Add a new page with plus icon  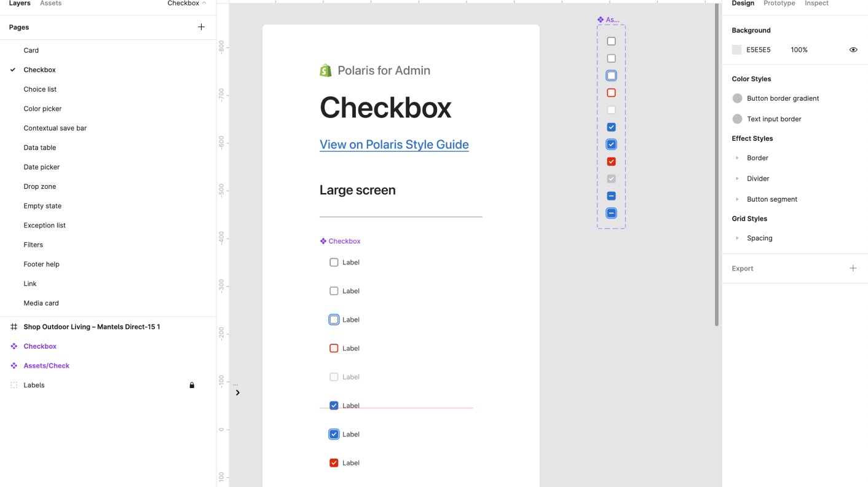201,27
